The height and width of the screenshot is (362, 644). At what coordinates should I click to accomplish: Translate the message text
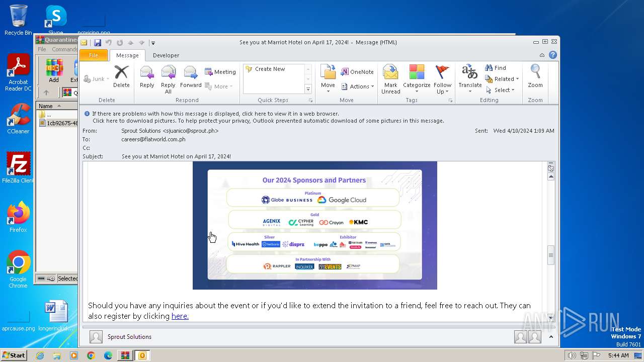tap(470, 79)
